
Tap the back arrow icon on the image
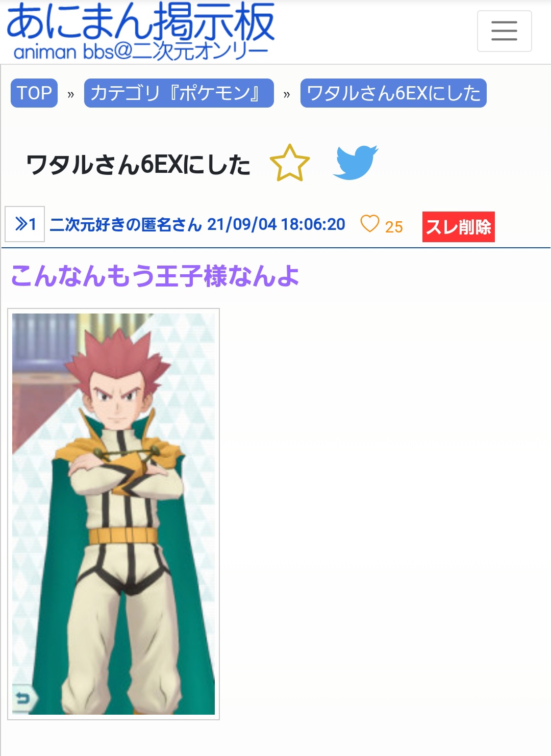pos(23,698)
